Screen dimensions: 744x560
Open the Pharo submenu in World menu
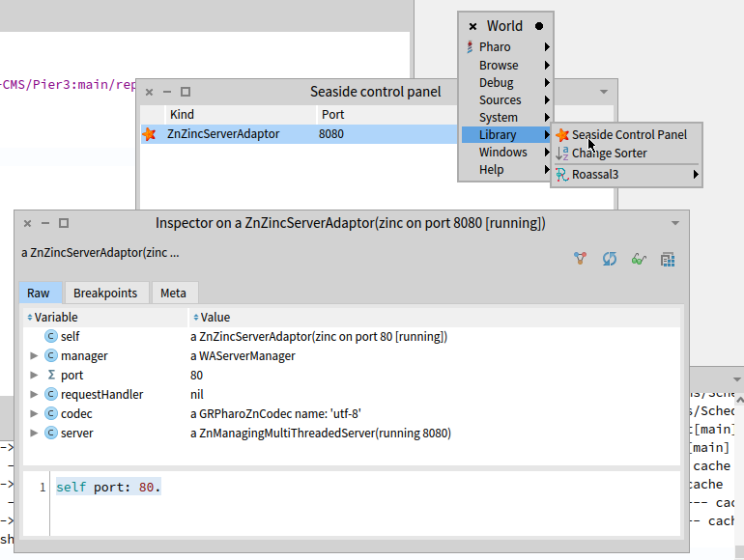(x=505, y=47)
